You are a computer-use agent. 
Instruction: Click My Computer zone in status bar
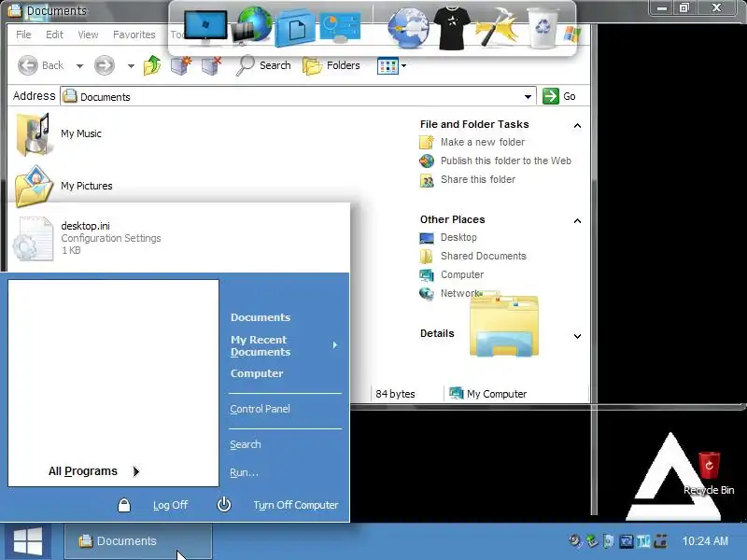(487, 394)
